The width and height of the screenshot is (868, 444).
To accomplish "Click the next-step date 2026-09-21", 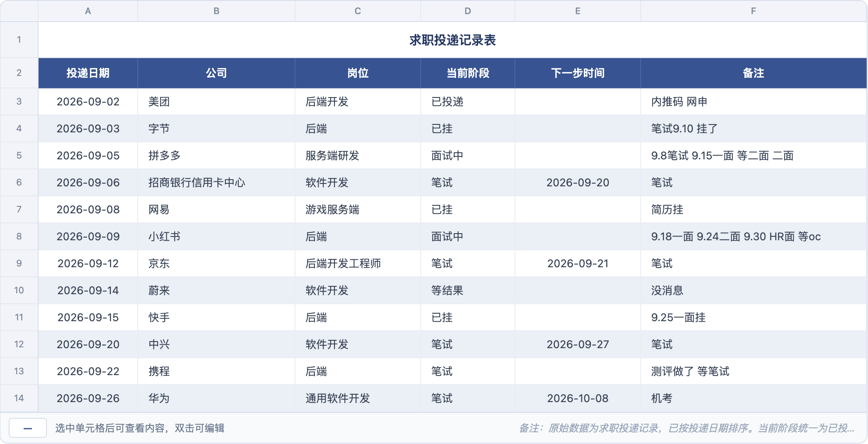I will click(x=578, y=263).
